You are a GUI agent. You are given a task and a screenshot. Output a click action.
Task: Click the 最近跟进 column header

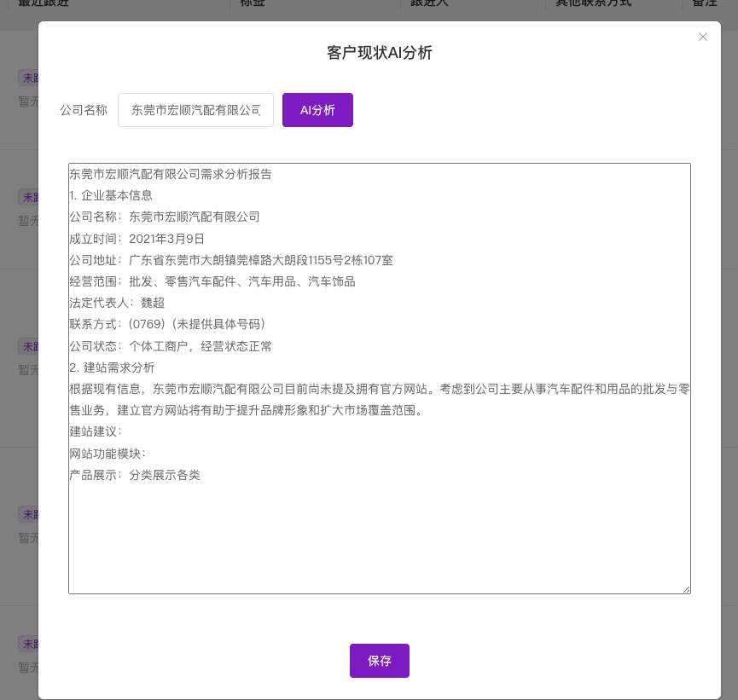pyautogui.click(x=44, y=3)
